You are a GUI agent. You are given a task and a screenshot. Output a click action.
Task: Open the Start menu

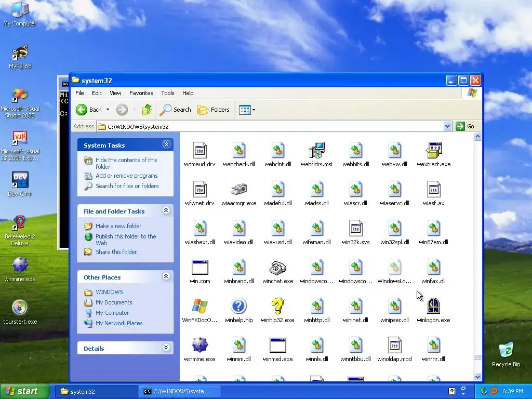[25, 391]
